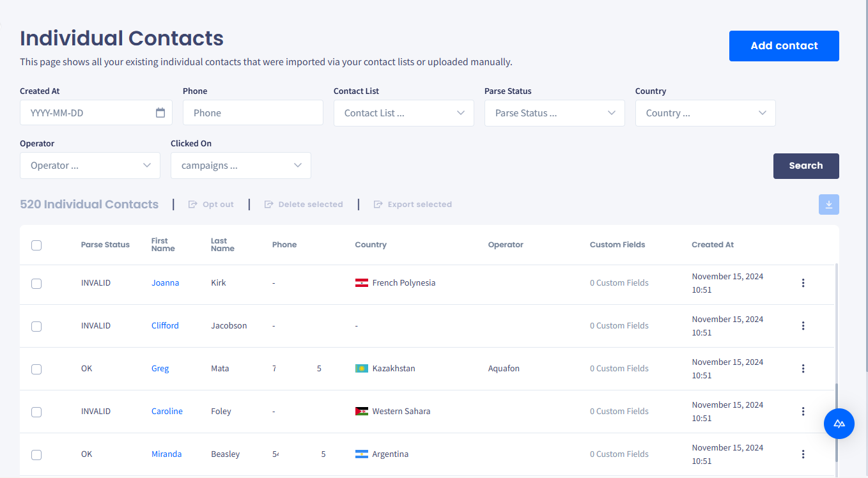Click the Add contact button
Image resolution: width=868 pixels, height=478 pixels.
pos(784,46)
